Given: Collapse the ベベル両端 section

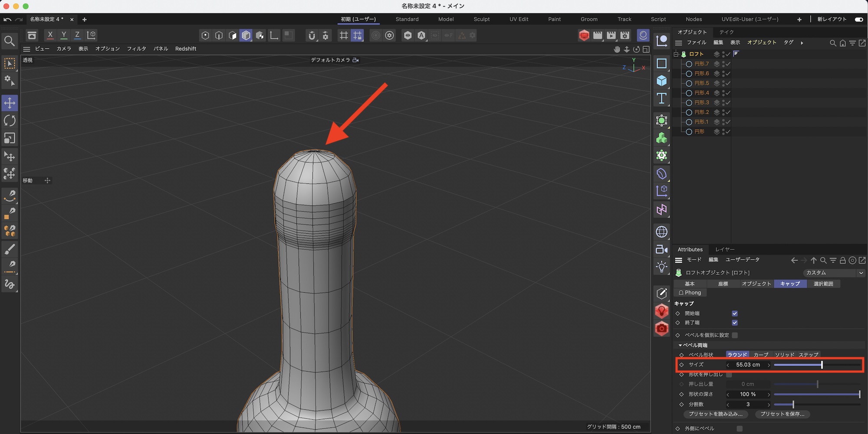Looking at the screenshot, I should pyautogui.click(x=680, y=345).
